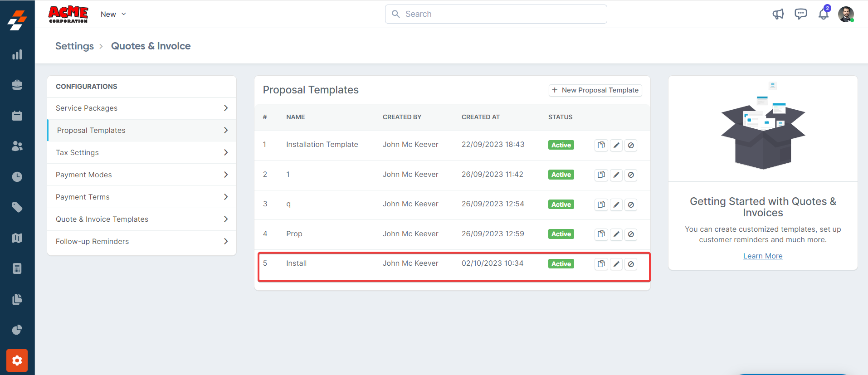This screenshot has width=868, height=375.
Task: Open the New dropdown menu
Action: point(113,14)
